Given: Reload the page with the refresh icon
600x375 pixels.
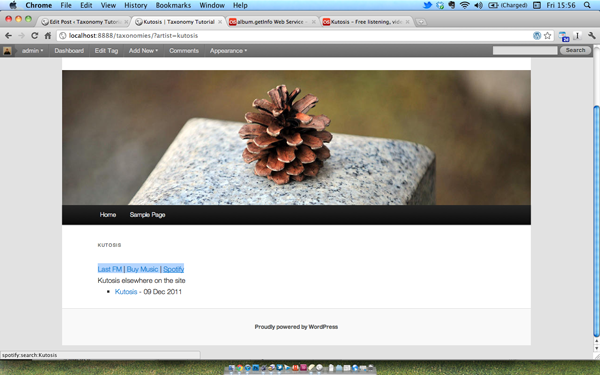Looking at the screenshot, I should coord(34,36).
